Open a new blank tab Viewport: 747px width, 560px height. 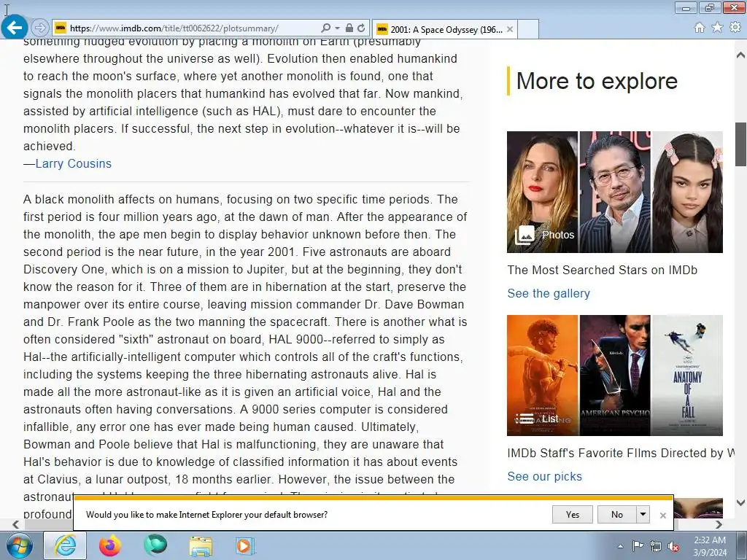528,29
